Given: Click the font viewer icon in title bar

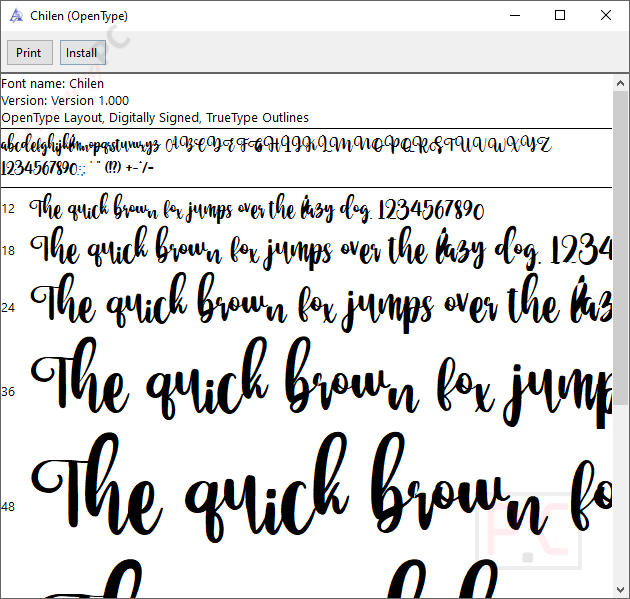Looking at the screenshot, I should click(x=16, y=16).
